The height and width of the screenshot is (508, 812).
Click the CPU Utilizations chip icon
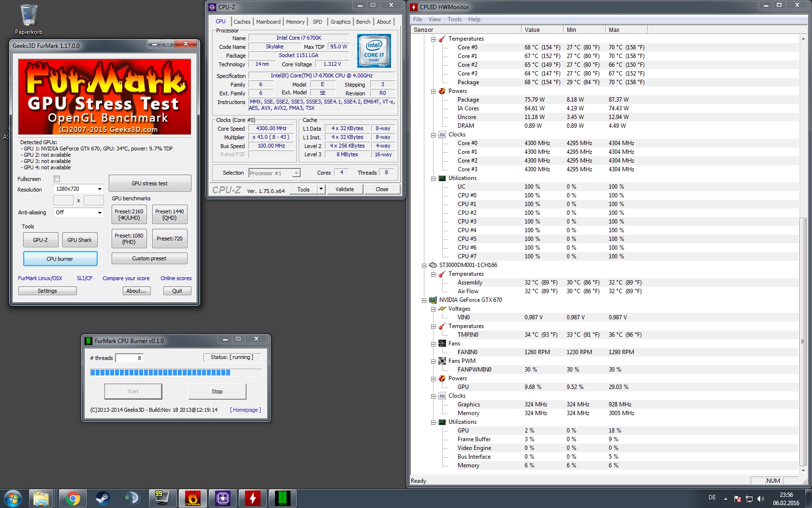coord(442,178)
